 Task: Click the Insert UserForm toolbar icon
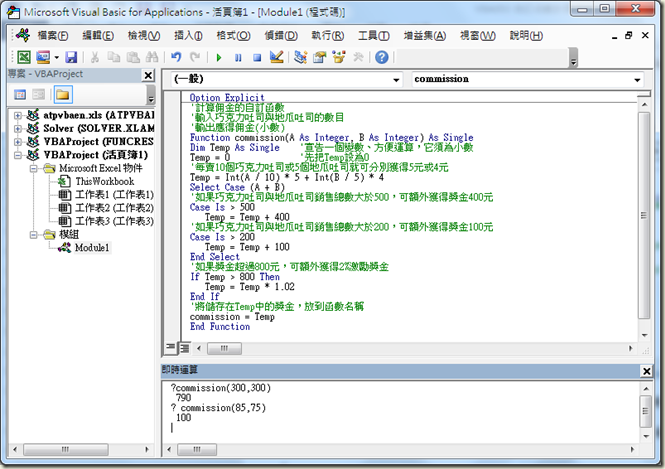pos(43,57)
